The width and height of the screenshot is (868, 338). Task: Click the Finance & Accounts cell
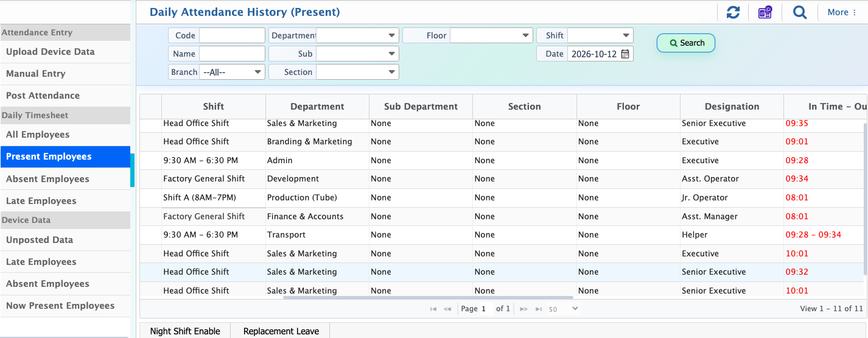(317, 216)
